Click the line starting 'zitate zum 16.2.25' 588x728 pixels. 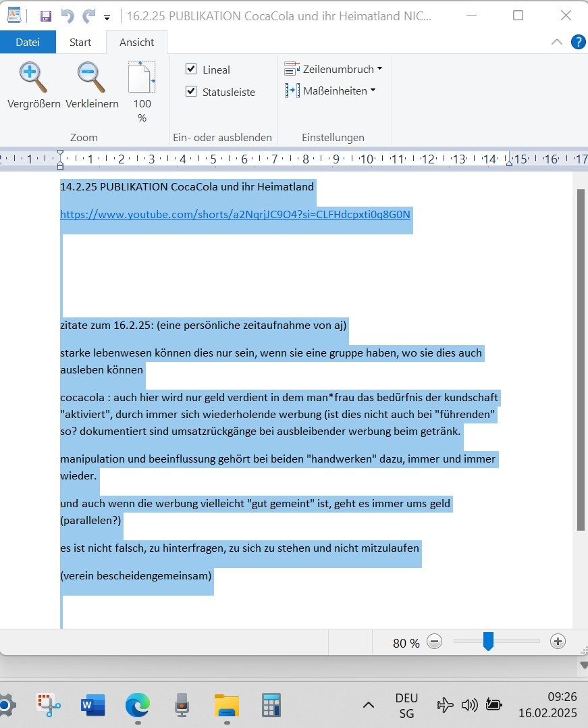point(203,326)
